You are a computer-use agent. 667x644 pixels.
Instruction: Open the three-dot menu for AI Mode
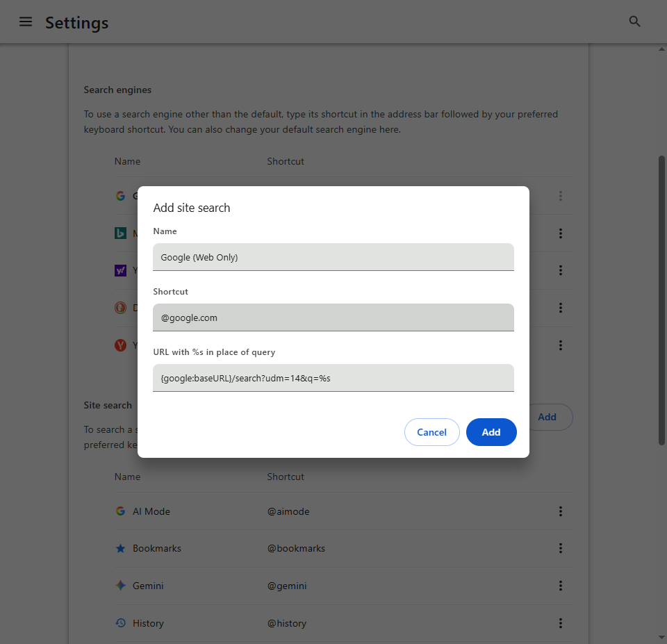coord(561,511)
